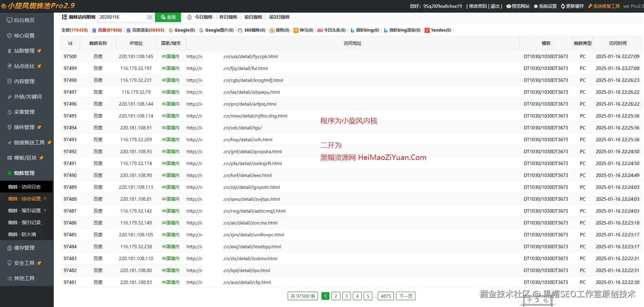Click the gear icon next to 核心设置

tap(10, 35)
